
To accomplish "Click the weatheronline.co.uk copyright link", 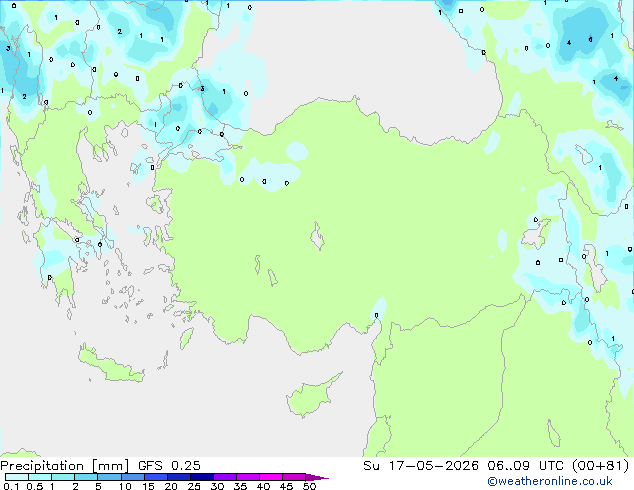I will [550, 481].
